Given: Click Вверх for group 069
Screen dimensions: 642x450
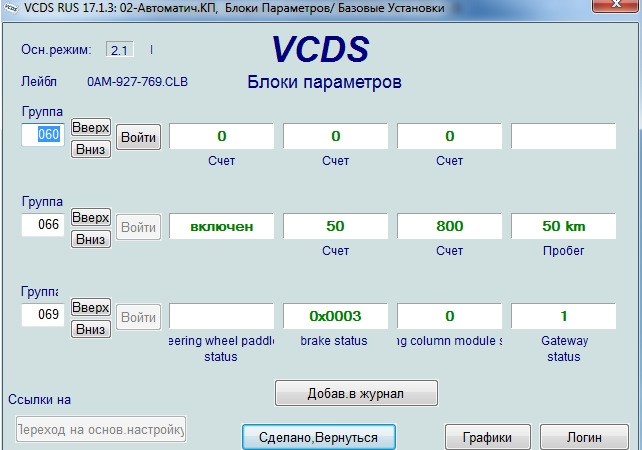Looking at the screenshot, I should pyautogui.click(x=91, y=307).
